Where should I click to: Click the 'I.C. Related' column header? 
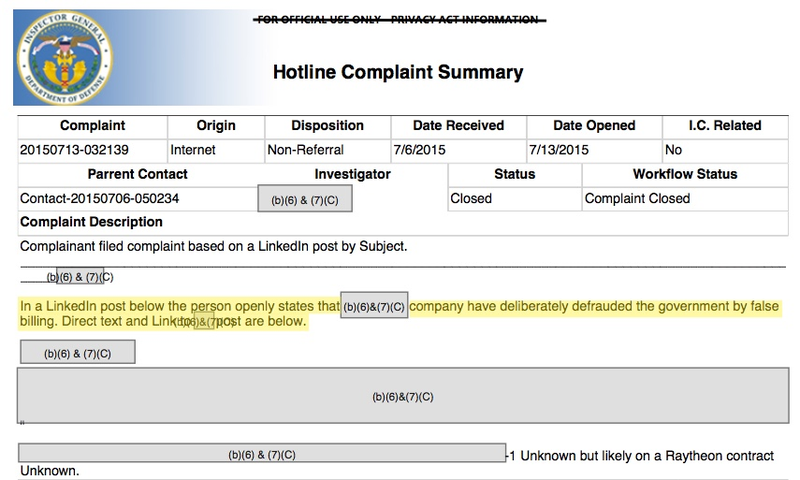[724, 125]
